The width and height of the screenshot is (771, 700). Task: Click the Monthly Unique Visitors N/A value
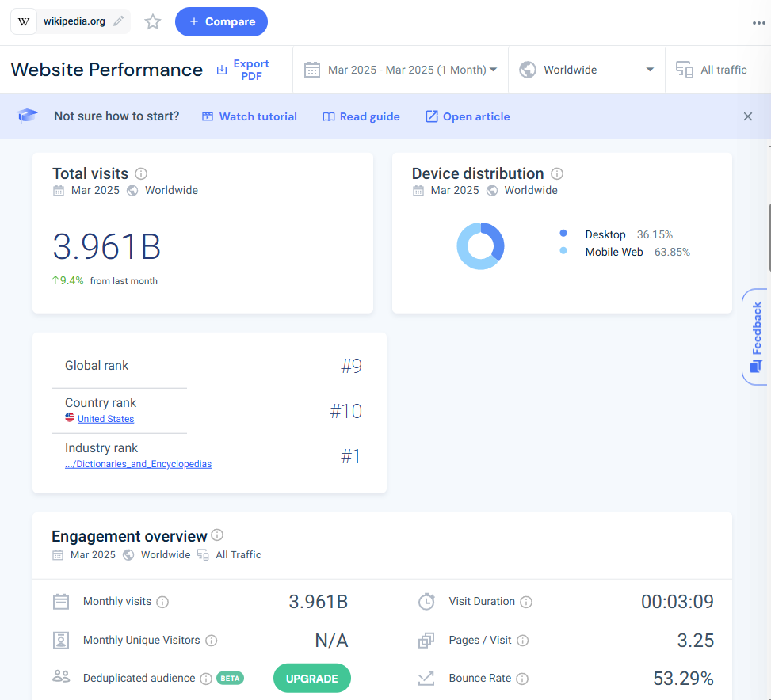331,641
